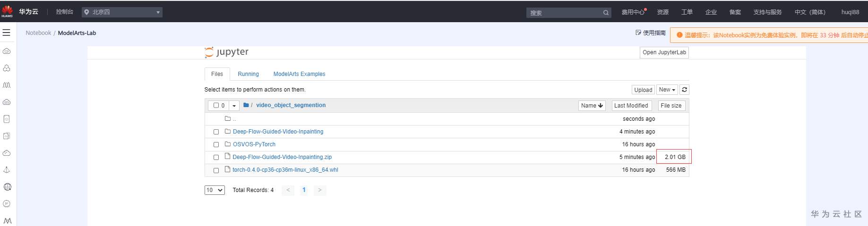
Task: Click the 566 MB file size value
Action: 676,170
